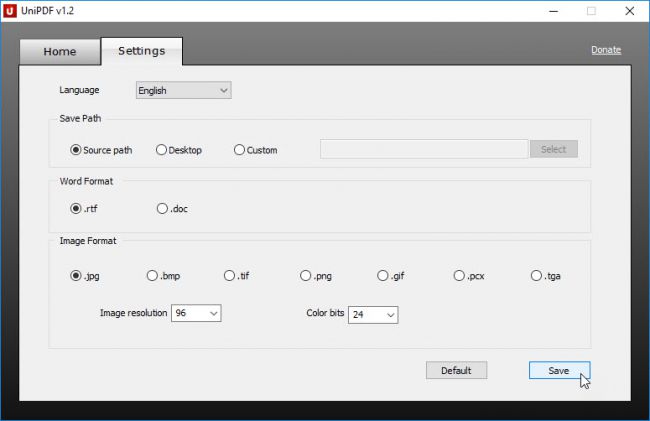Select .tif image format
This screenshot has height=421, width=650.
tap(237, 276)
